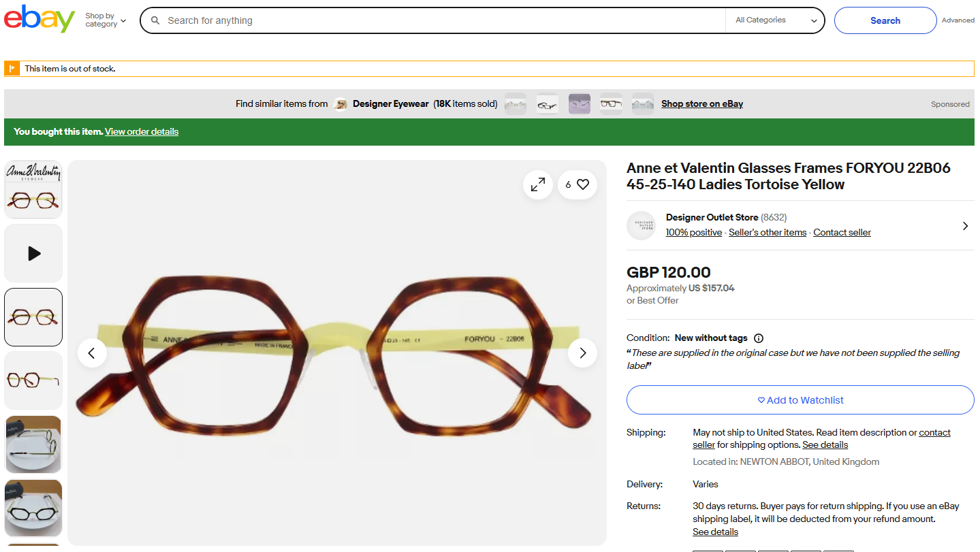The image size is (980, 552).
Task: Click the Sponsored label
Action: tap(950, 104)
